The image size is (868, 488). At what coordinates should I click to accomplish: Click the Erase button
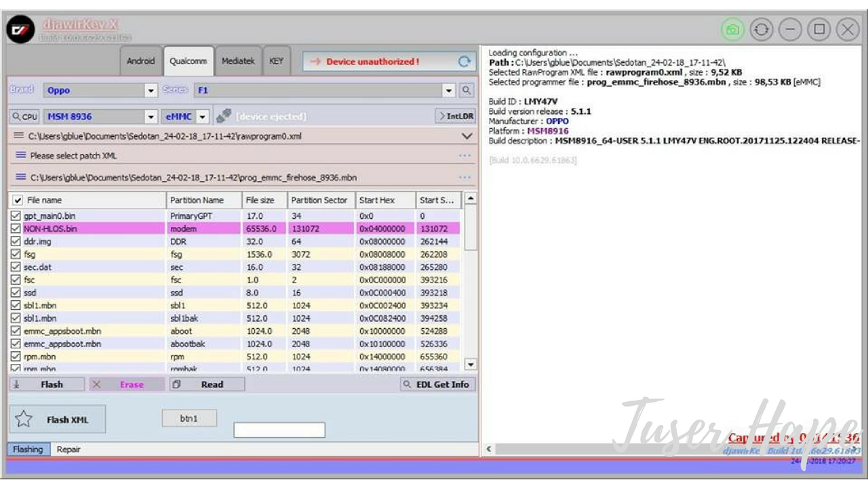[127, 384]
